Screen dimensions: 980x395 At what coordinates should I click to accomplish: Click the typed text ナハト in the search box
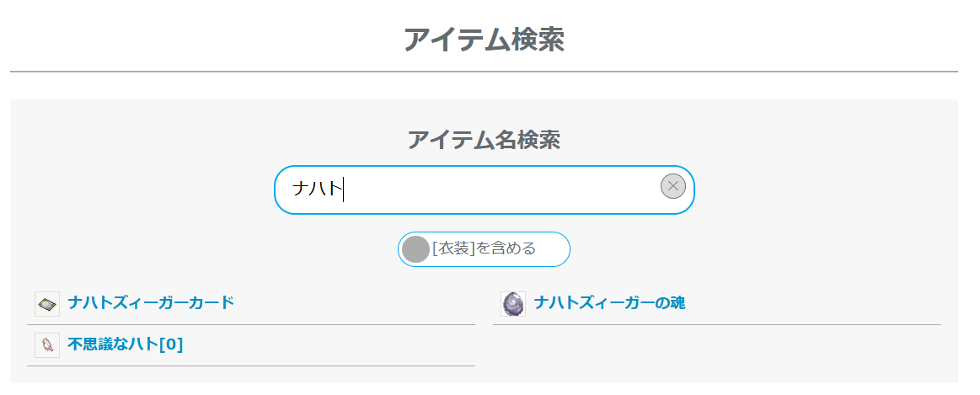pos(317,189)
